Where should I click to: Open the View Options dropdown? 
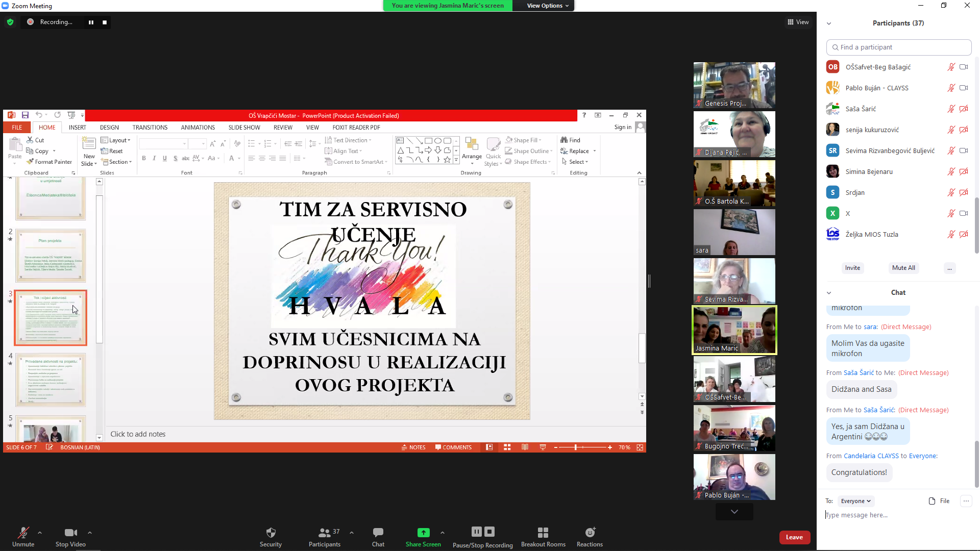[547, 6]
